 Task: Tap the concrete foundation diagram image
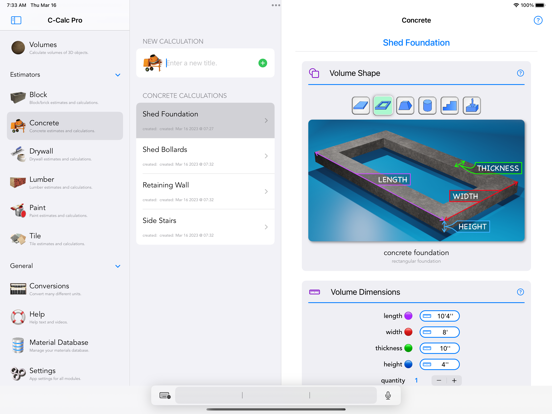416,181
